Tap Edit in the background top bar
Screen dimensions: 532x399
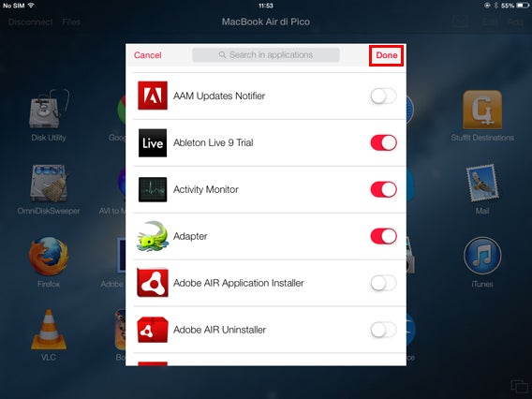point(490,22)
